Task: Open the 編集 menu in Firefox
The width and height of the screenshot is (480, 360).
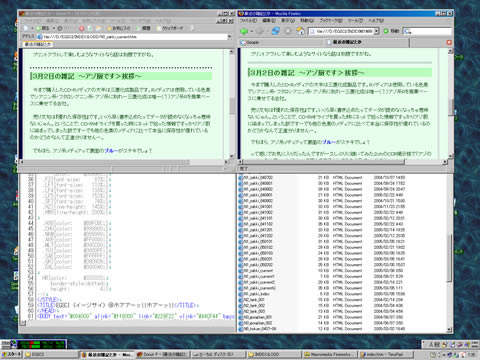Action: point(269,21)
